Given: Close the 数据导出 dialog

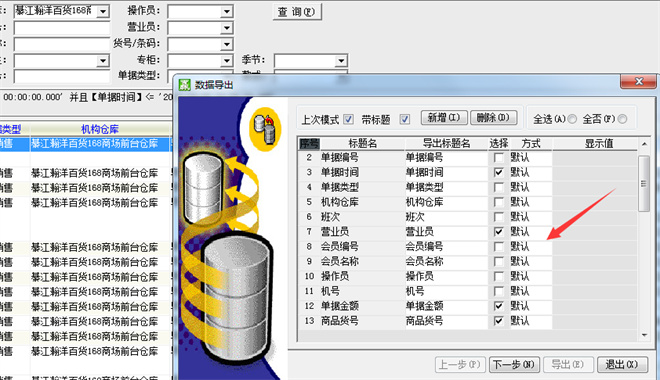Looking at the screenshot, I should click(x=639, y=81).
